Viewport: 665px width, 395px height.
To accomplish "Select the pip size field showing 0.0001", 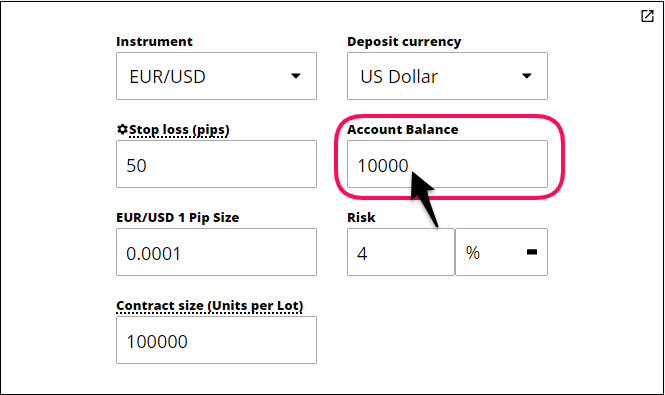I will point(216,252).
